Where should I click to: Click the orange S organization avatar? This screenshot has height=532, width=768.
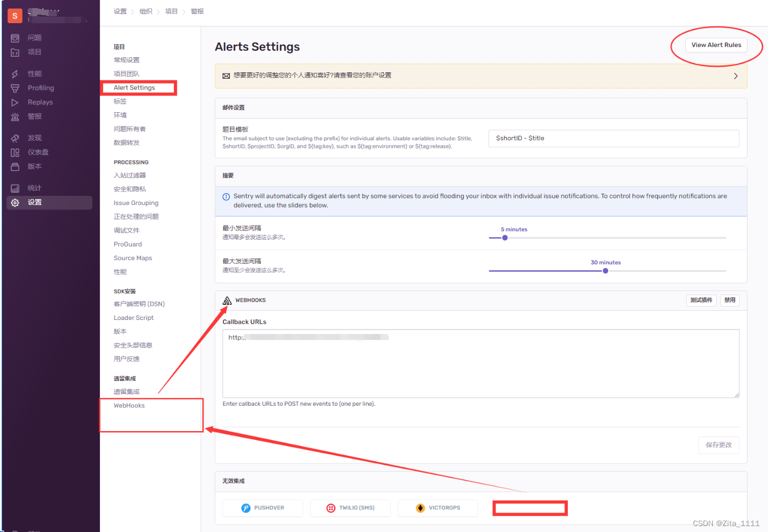point(15,16)
